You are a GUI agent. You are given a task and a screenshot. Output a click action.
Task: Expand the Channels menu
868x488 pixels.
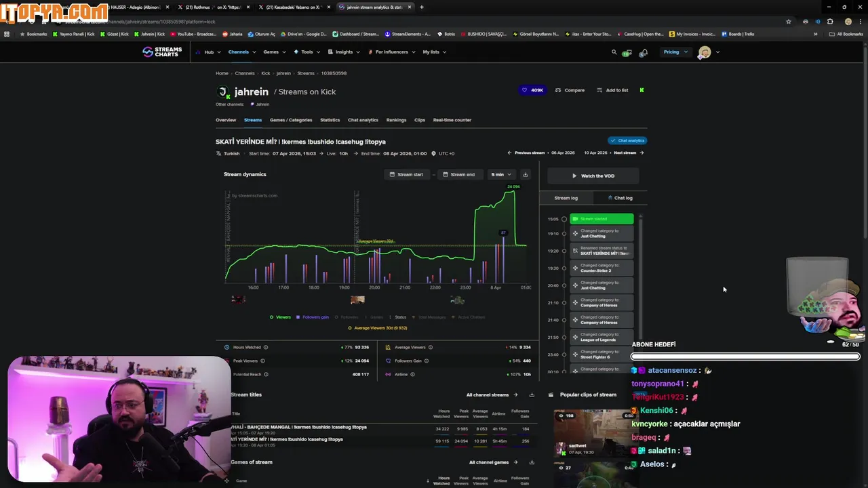(242, 52)
